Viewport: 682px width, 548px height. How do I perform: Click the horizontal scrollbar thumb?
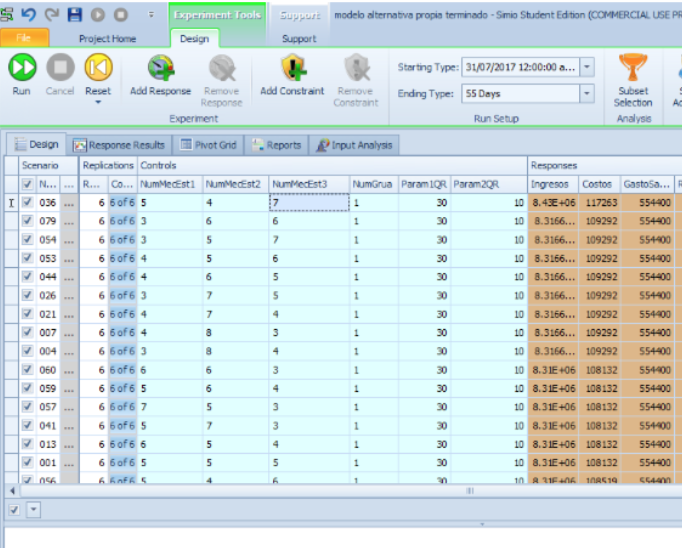tap(470, 491)
